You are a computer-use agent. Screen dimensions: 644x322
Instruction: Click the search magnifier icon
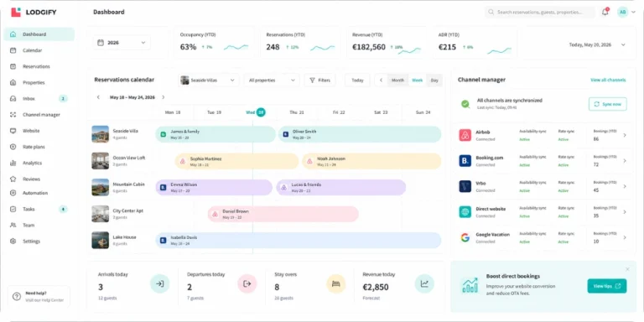[491, 13]
